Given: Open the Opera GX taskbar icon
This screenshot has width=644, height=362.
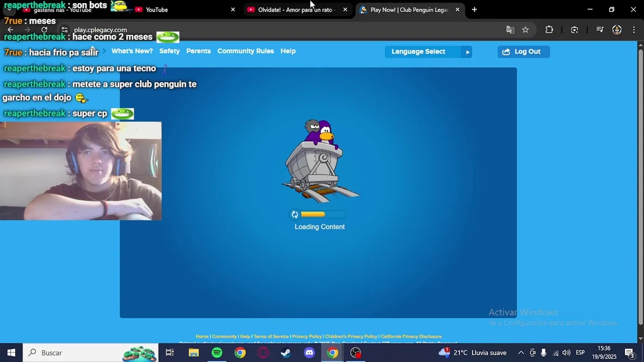Looking at the screenshot, I should pyautogui.click(x=263, y=353).
